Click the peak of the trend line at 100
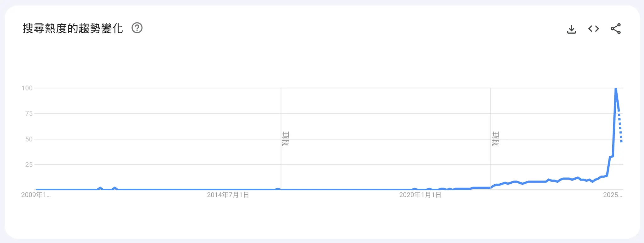 616,89
